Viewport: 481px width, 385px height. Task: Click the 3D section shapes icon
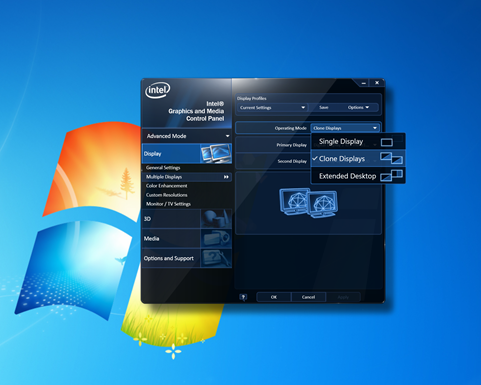click(216, 219)
